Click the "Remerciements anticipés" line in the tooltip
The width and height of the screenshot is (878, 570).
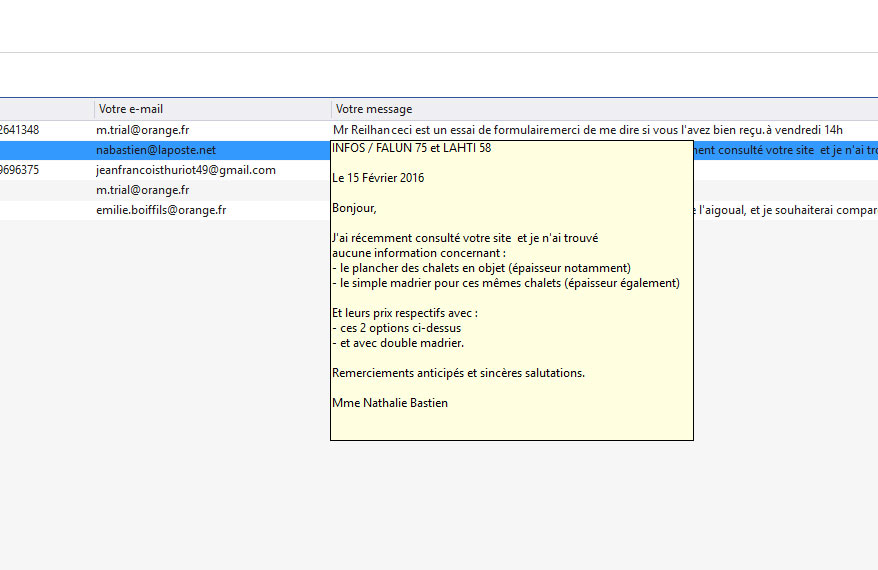click(x=458, y=373)
